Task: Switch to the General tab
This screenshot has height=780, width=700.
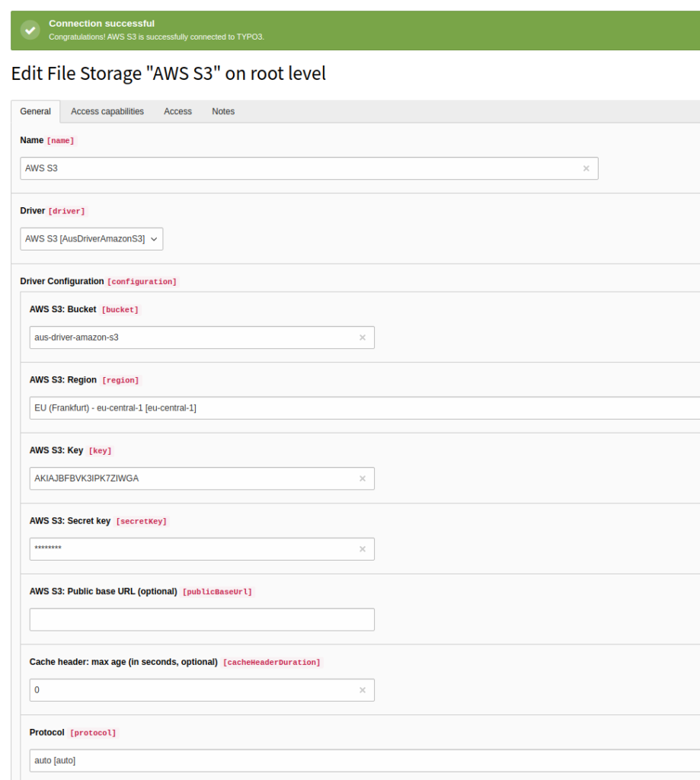Action: click(35, 111)
